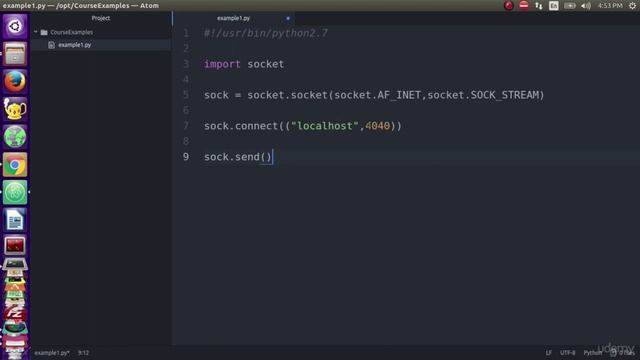Screen dimensions: 640x360
Task: Click the red no-entry indicator in top panel
Action: (524, 6)
